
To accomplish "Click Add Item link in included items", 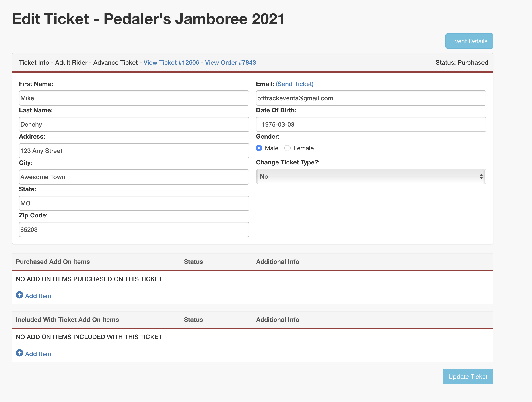I will click(38, 354).
